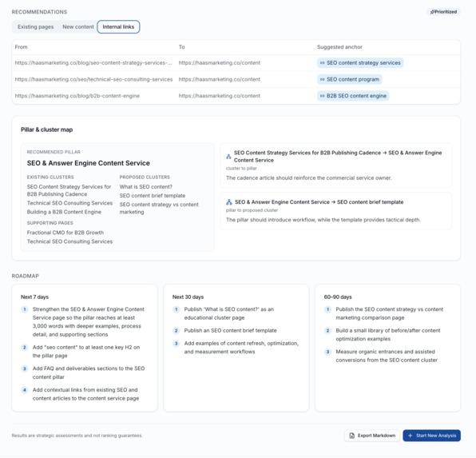The image size is (476, 458).
Task: Click step 1 badge in Next 30 days
Action: (x=176, y=309)
